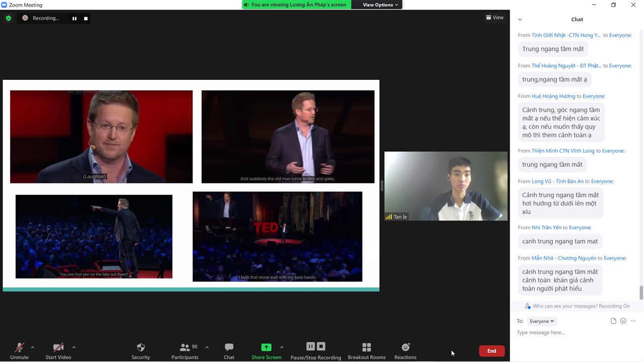
Task: Minimize the Zoom Meeting window
Action: pos(594,5)
